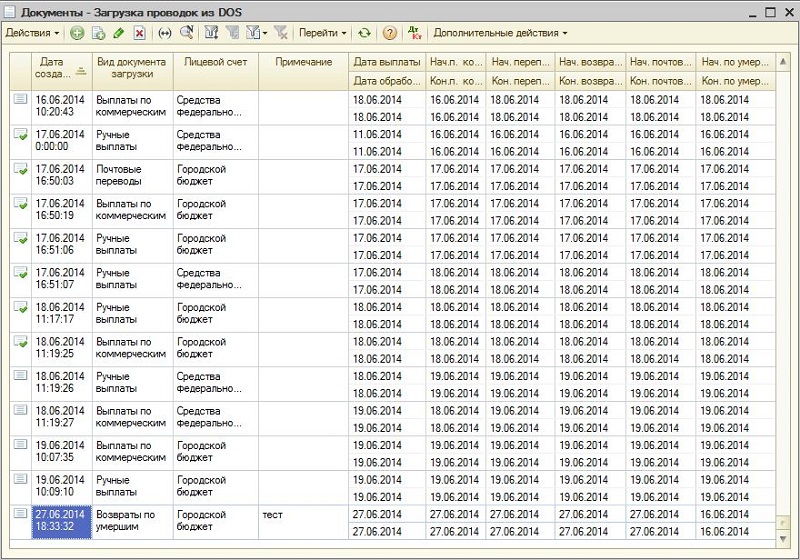Click the green arrows Refresh list icon
Viewport: 800px width, 560px height.
point(365,33)
